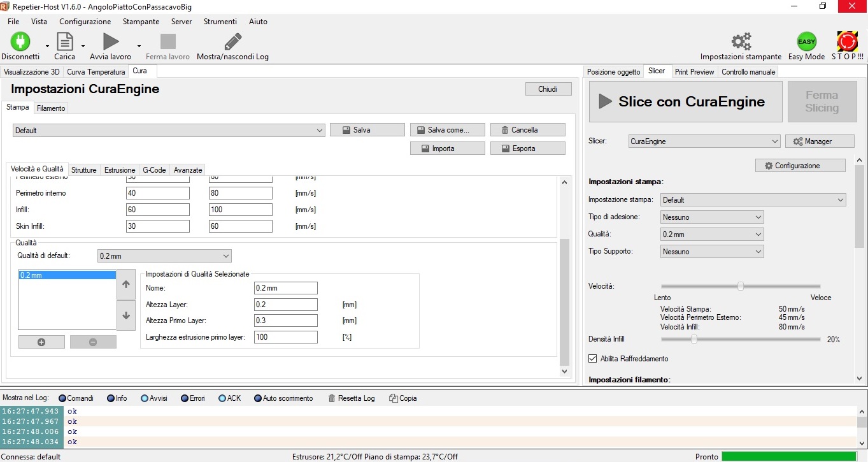Open Tipo di adesione dropdown
Screen dimensions: 868x462
point(712,217)
